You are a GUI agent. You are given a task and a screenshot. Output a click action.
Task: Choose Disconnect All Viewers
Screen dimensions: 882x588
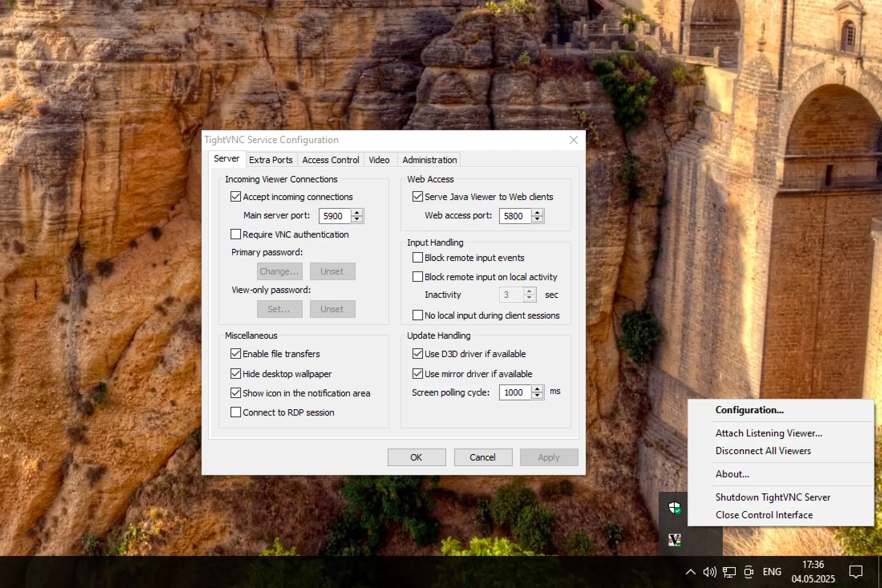[781, 451]
